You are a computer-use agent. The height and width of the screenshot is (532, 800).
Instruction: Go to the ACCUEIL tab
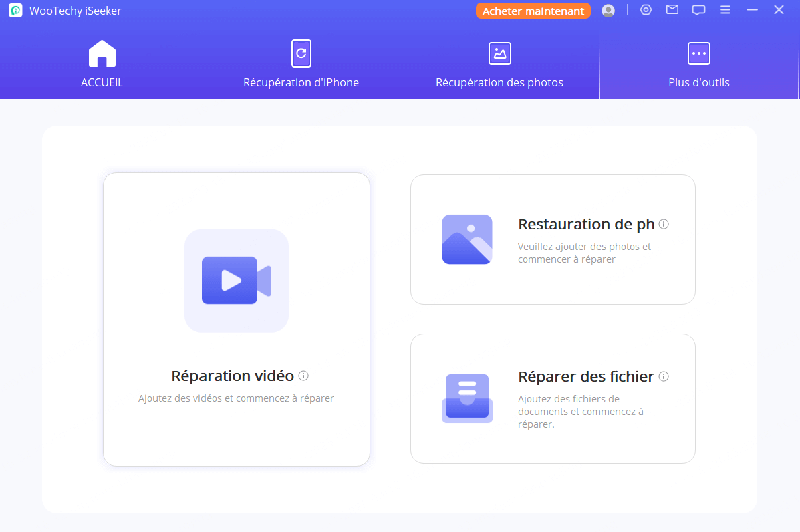point(102,65)
